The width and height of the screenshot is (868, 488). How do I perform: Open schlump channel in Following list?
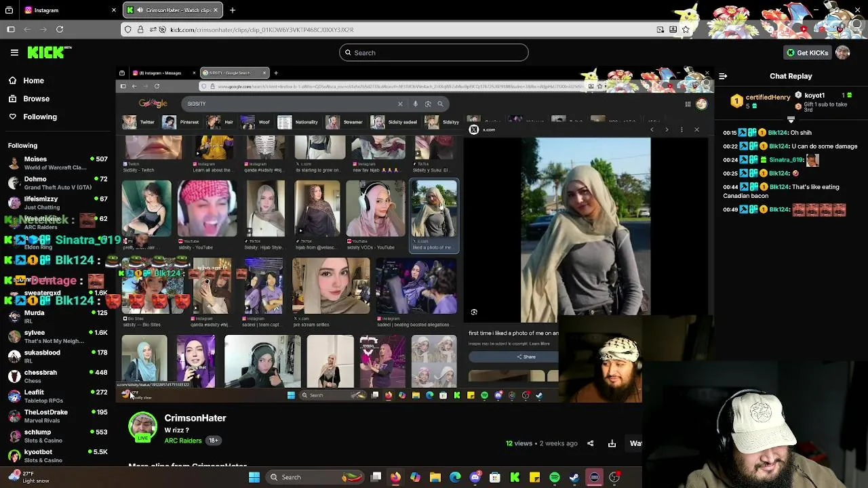click(58, 435)
